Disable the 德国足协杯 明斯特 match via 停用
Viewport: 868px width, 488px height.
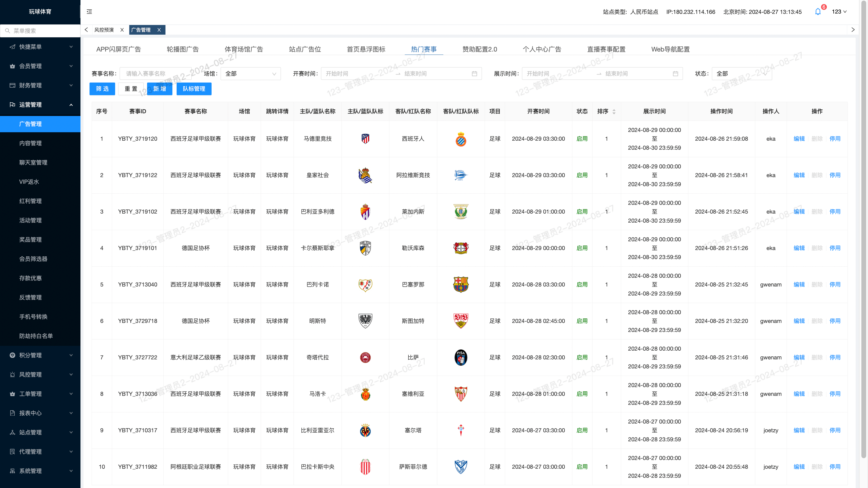point(835,321)
